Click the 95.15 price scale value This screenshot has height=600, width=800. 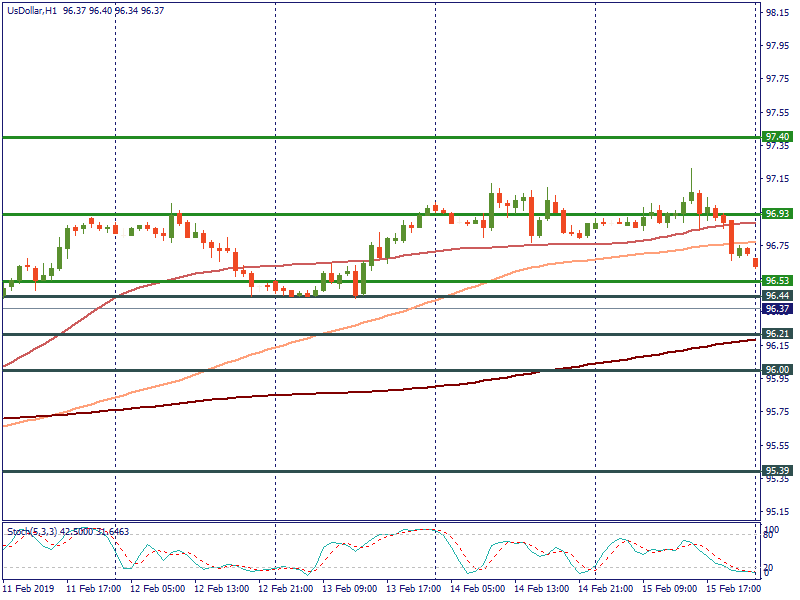point(777,511)
